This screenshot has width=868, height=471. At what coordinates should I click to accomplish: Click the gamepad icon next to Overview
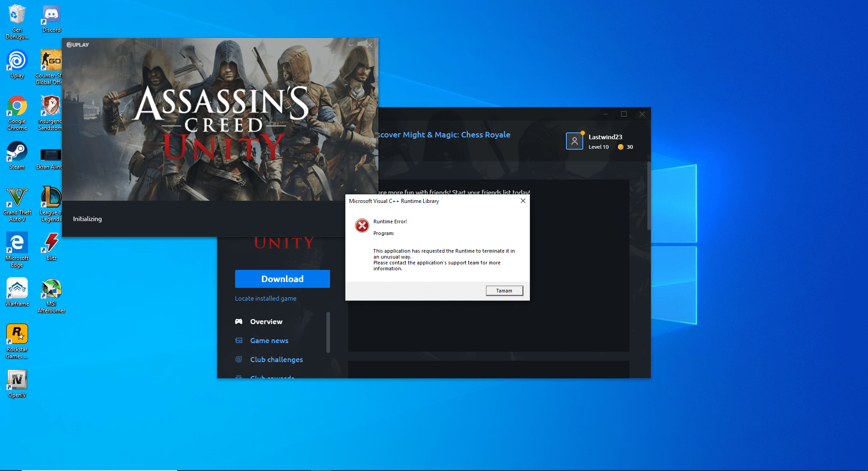(x=239, y=321)
